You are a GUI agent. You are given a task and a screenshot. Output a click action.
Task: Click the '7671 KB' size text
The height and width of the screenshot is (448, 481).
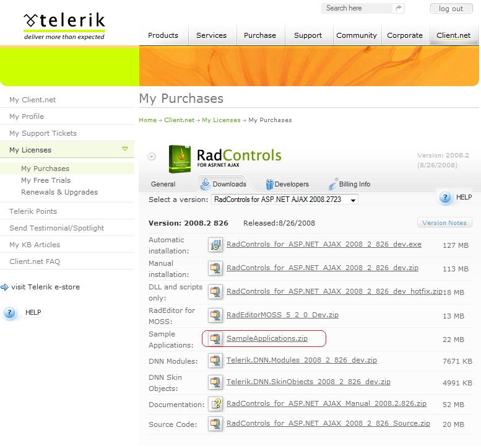(457, 361)
